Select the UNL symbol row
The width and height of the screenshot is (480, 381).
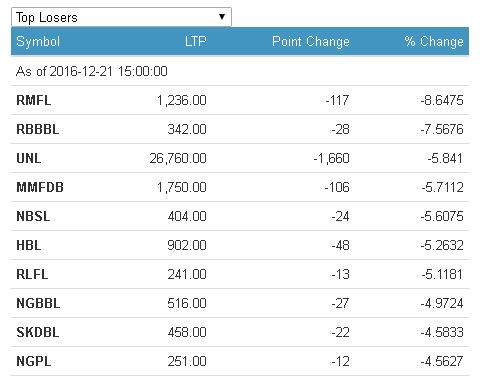click(x=240, y=158)
